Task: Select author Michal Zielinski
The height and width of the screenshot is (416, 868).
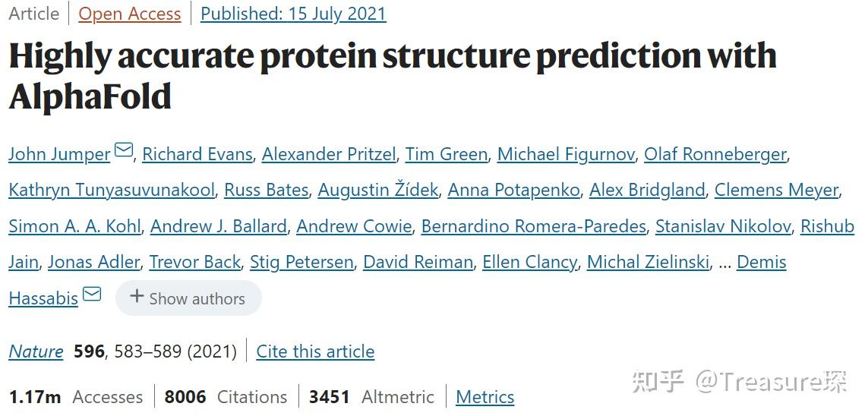Action: (x=648, y=262)
